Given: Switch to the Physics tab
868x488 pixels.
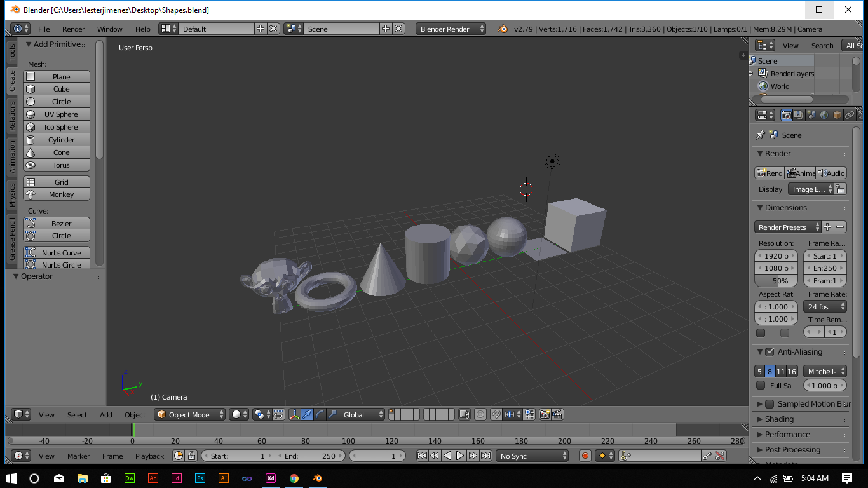Looking at the screenshot, I should [x=11, y=194].
